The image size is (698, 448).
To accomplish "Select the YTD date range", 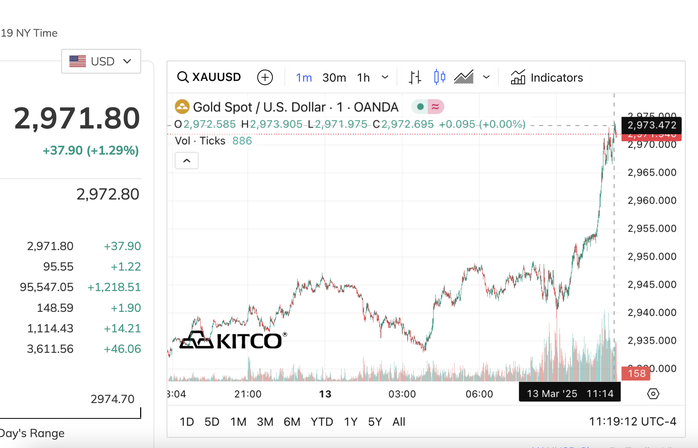I will pos(322,422).
